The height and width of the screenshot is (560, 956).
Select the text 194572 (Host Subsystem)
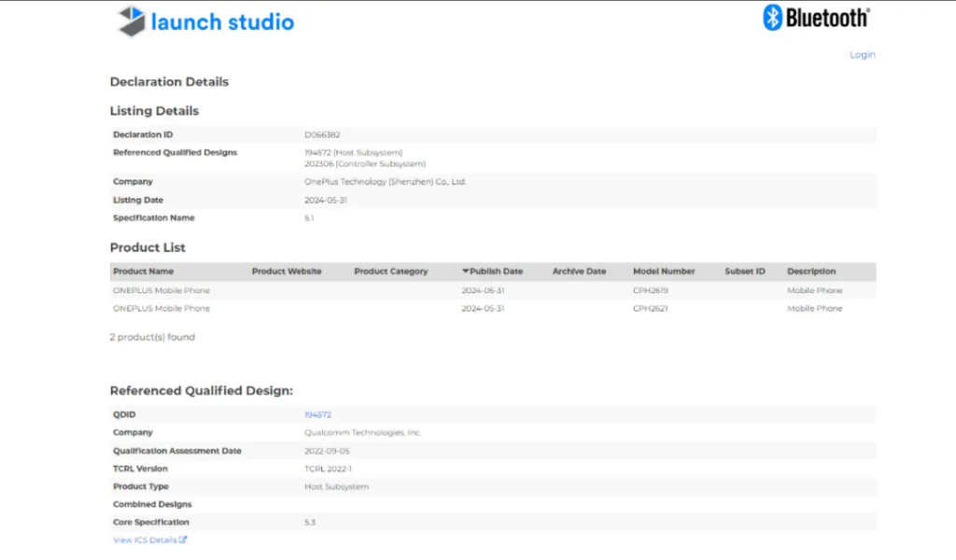[x=354, y=153]
